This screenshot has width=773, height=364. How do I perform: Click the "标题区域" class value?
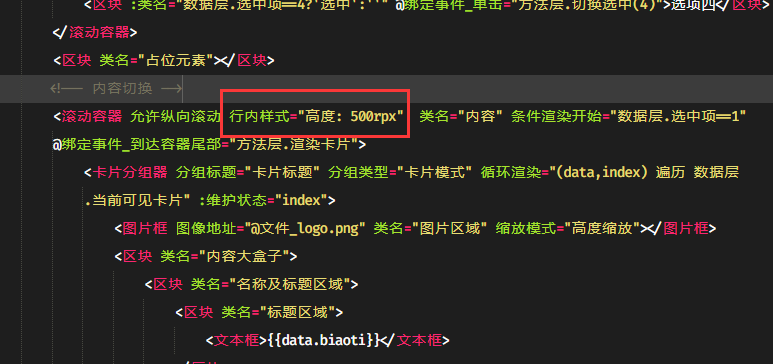tap(297, 313)
